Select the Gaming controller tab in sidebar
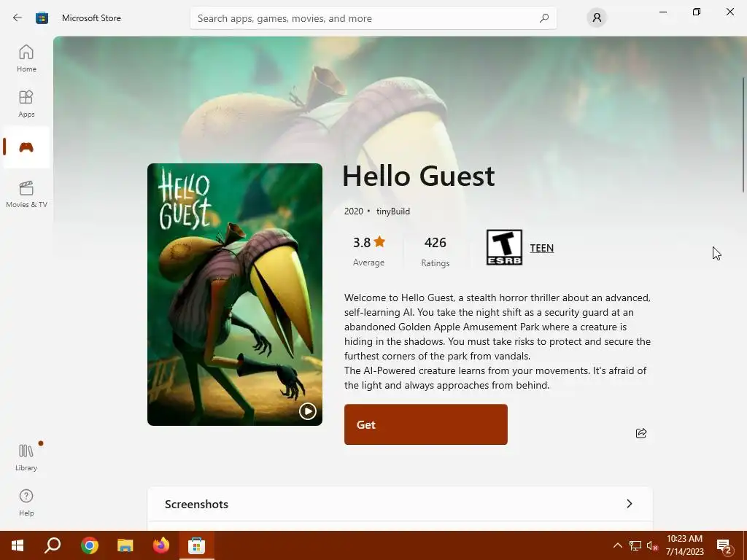This screenshot has width=747, height=560. pos(26,147)
